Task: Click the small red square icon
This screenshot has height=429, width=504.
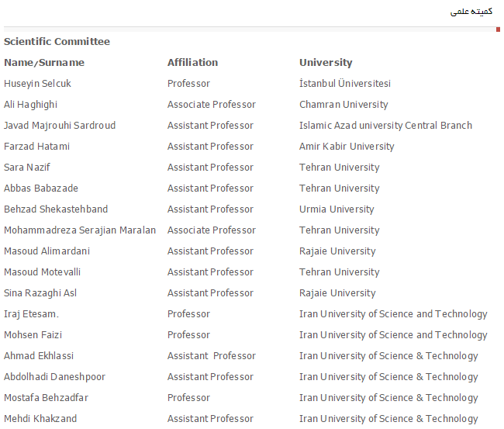Action: click(498, 29)
